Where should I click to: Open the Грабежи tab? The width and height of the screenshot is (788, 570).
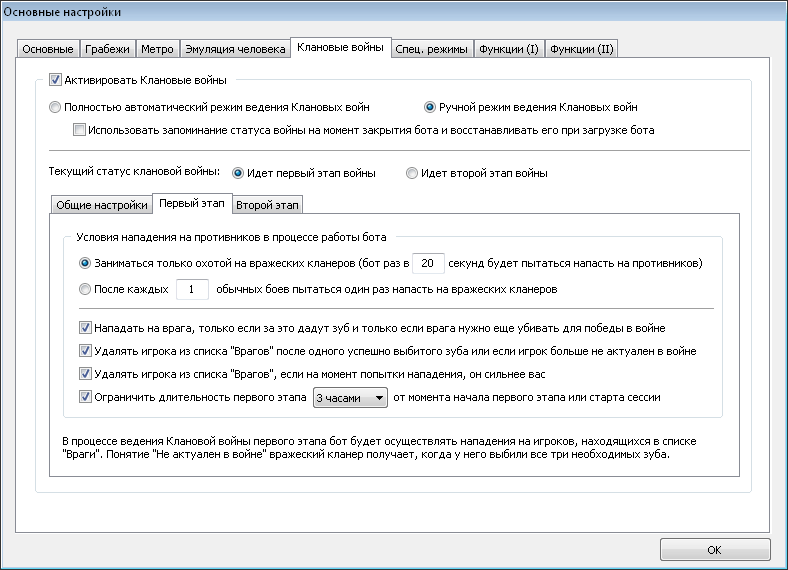[x=107, y=49]
